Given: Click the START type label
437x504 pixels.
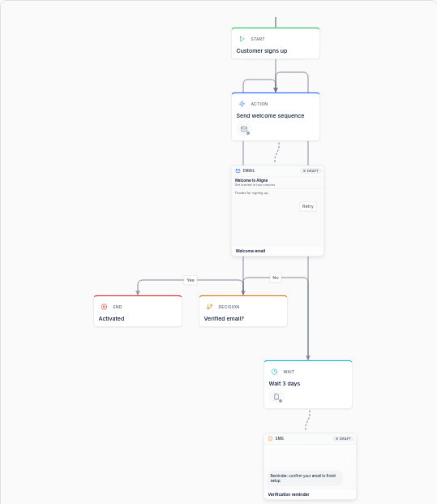Looking at the screenshot, I should click(258, 39).
